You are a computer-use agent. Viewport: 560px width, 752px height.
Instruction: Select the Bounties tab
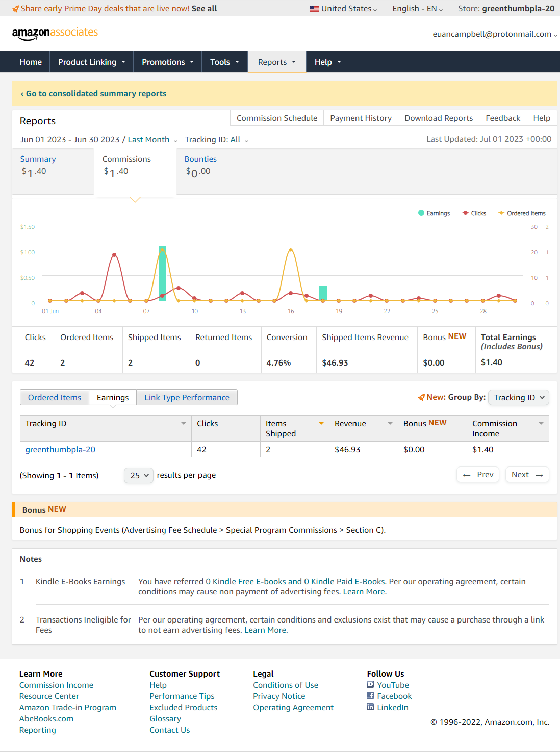coord(200,166)
